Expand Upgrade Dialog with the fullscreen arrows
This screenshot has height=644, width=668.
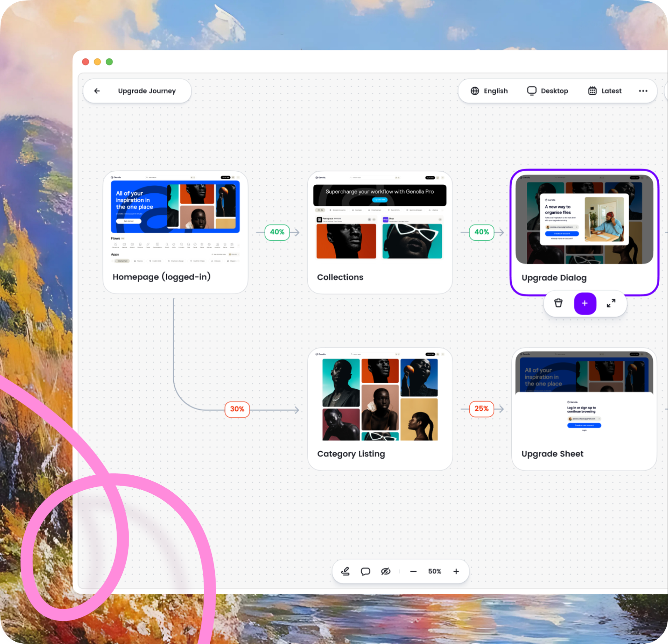click(x=611, y=303)
